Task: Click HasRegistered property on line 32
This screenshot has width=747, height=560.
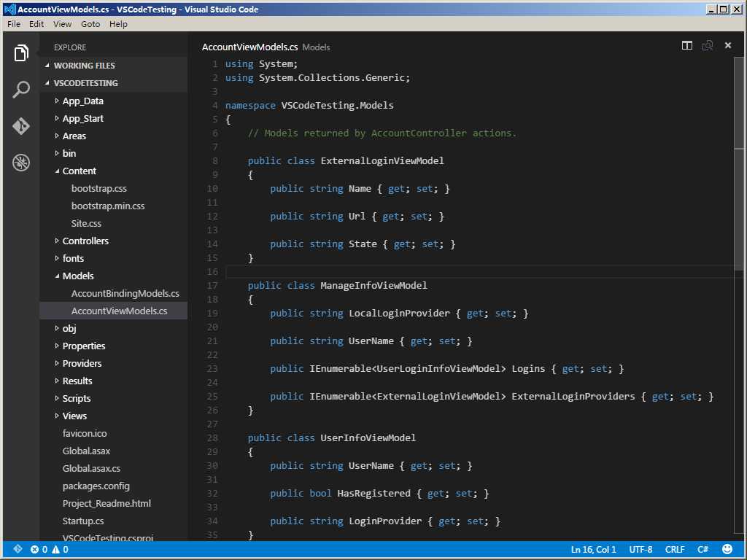Action: click(374, 494)
